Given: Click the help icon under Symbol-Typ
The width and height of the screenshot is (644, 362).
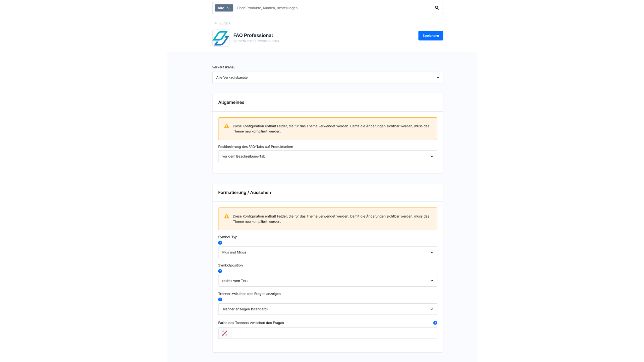Looking at the screenshot, I should click(x=220, y=243).
